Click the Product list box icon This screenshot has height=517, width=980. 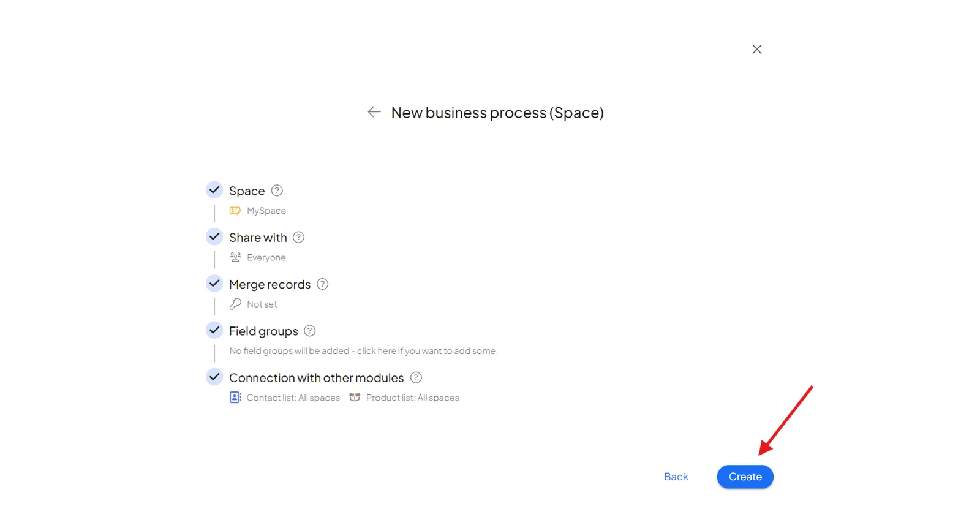pyautogui.click(x=355, y=398)
